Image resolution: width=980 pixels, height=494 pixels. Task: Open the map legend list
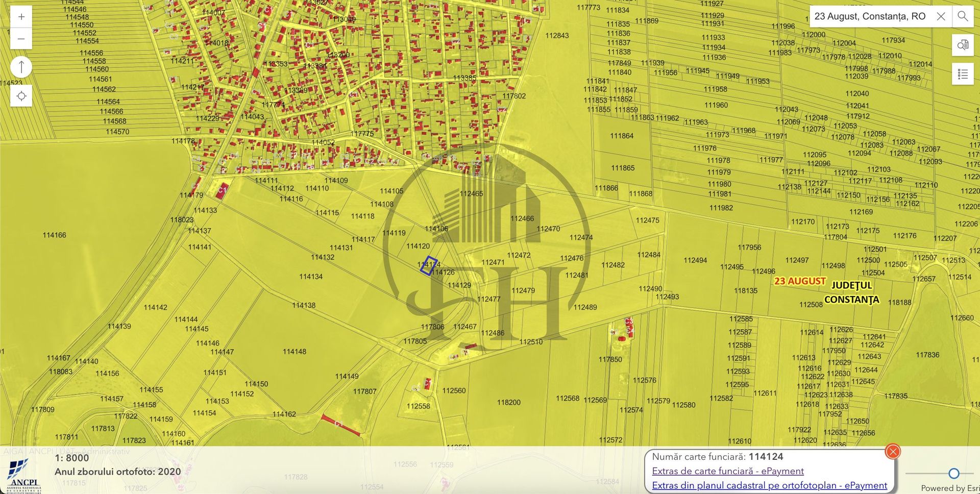click(x=963, y=74)
